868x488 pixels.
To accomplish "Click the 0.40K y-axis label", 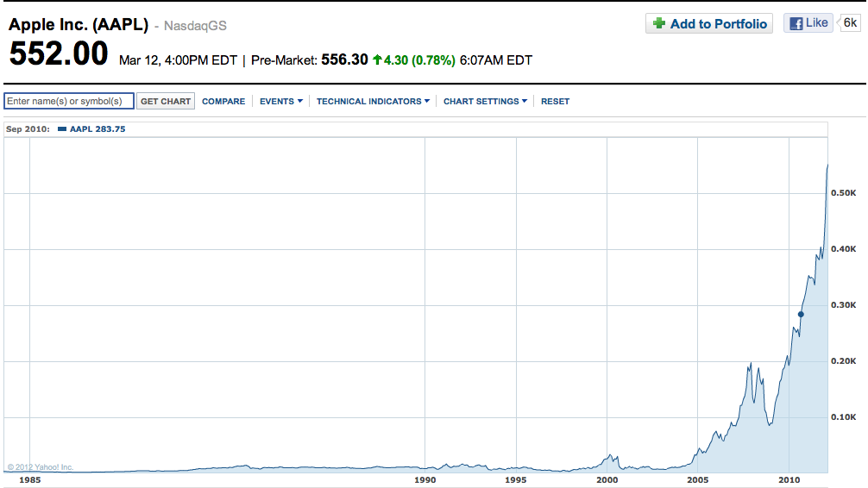I will coord(843,248).
